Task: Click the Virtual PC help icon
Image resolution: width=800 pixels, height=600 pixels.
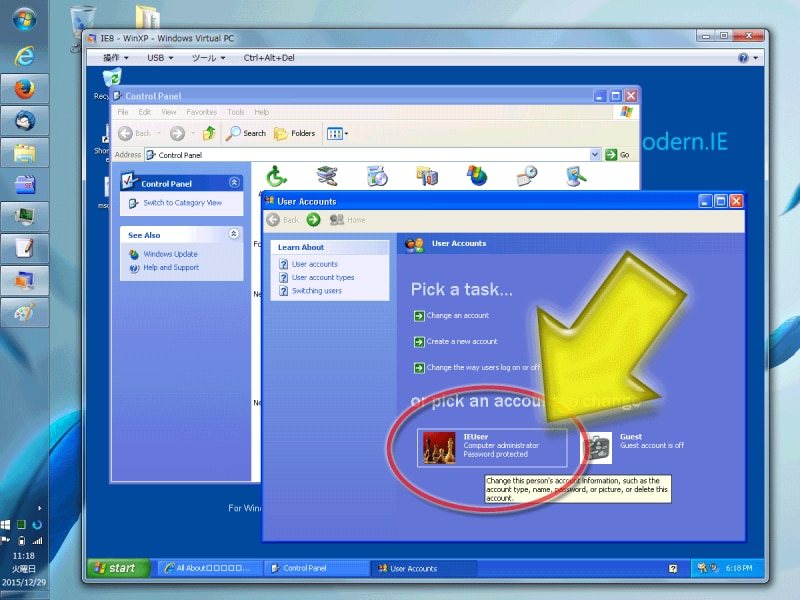Action: click(743, 58)
